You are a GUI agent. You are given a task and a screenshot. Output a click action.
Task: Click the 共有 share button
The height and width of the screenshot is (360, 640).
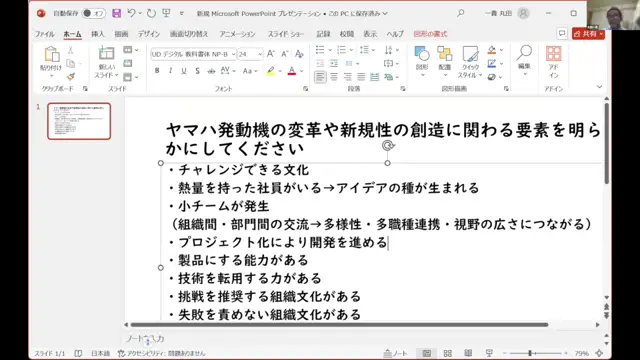tap(588, 34)
